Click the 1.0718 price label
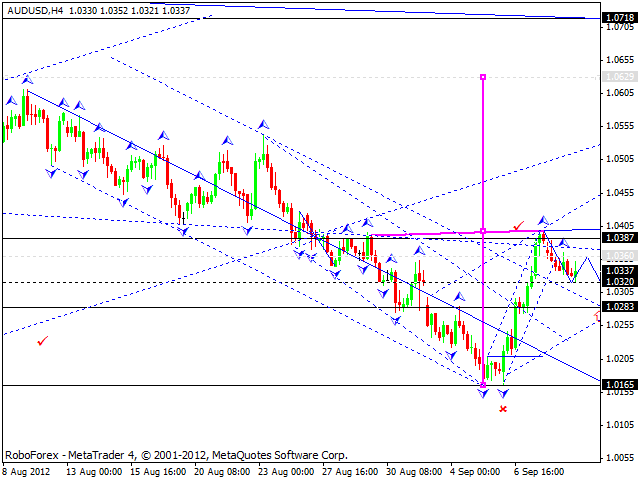 tap(620, 18)
